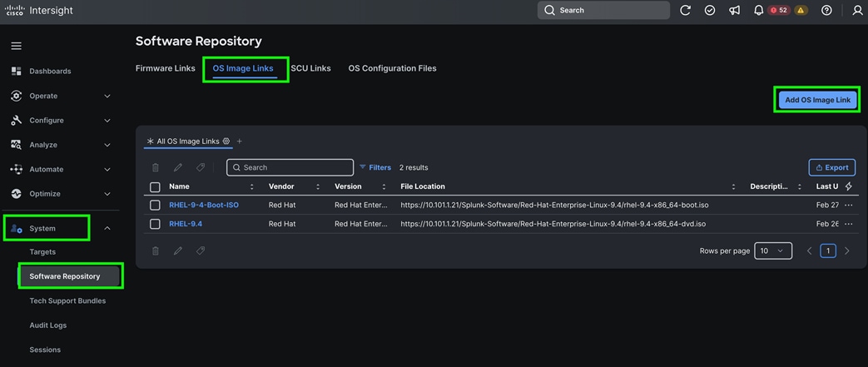Click the yellow warning alerts badge

click(x=801, y=11)
